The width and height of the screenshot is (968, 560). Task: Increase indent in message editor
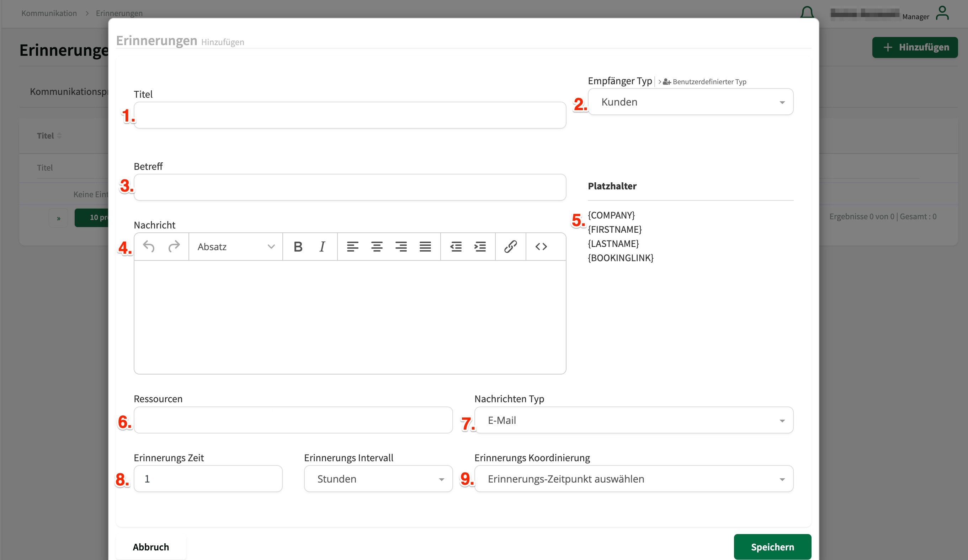click(480, 246)
